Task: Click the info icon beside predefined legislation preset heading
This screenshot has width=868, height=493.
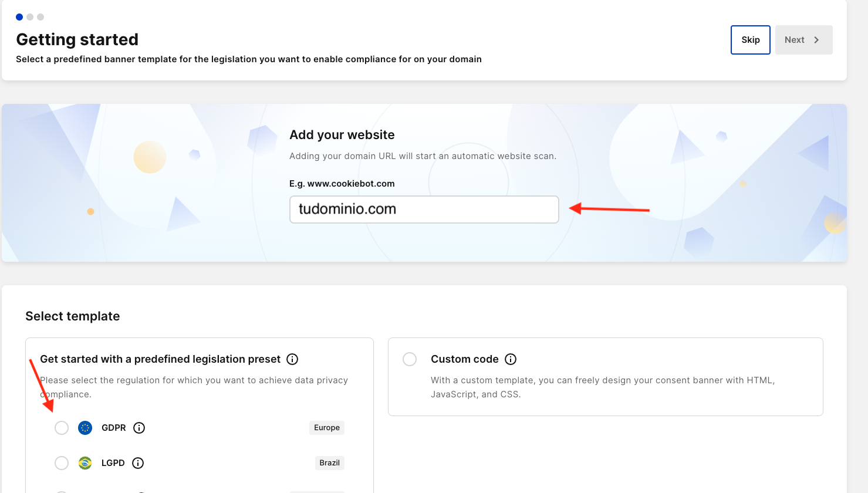Action: [292, 359]
